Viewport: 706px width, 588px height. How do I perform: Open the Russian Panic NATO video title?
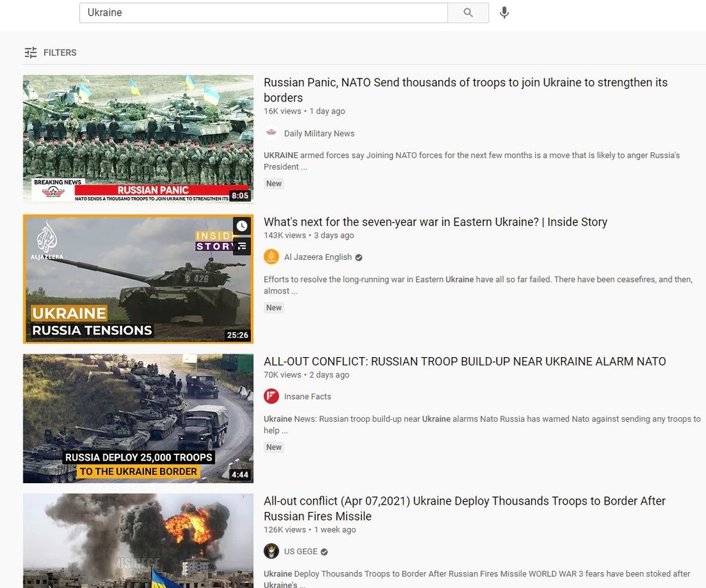click(x=465, y=90)
